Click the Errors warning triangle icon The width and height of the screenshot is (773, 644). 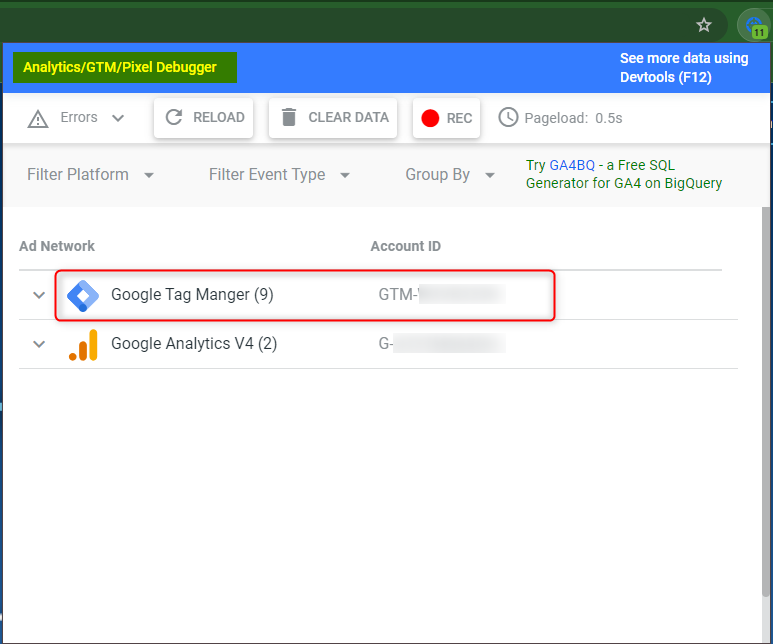[38, 119]
